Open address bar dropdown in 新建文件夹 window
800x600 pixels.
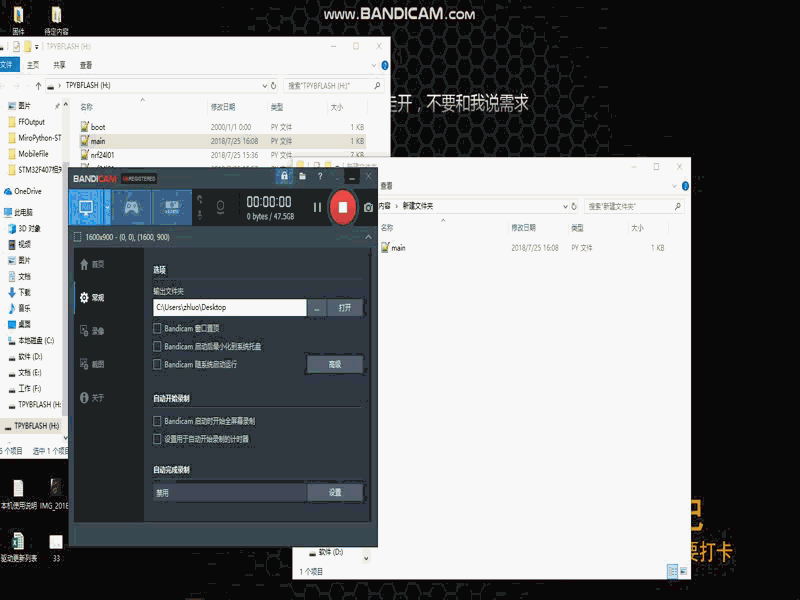tap(565, 206)
